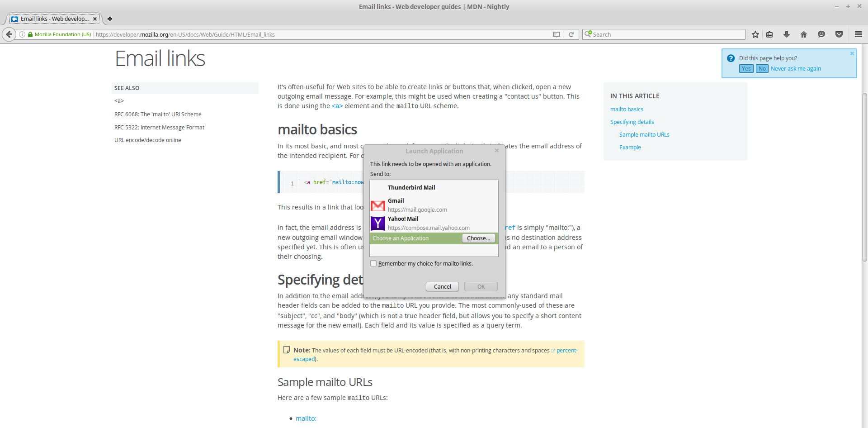Screen dimensions: 868x428
Task: Click the question mark help icon
Action: coord(731,58)
